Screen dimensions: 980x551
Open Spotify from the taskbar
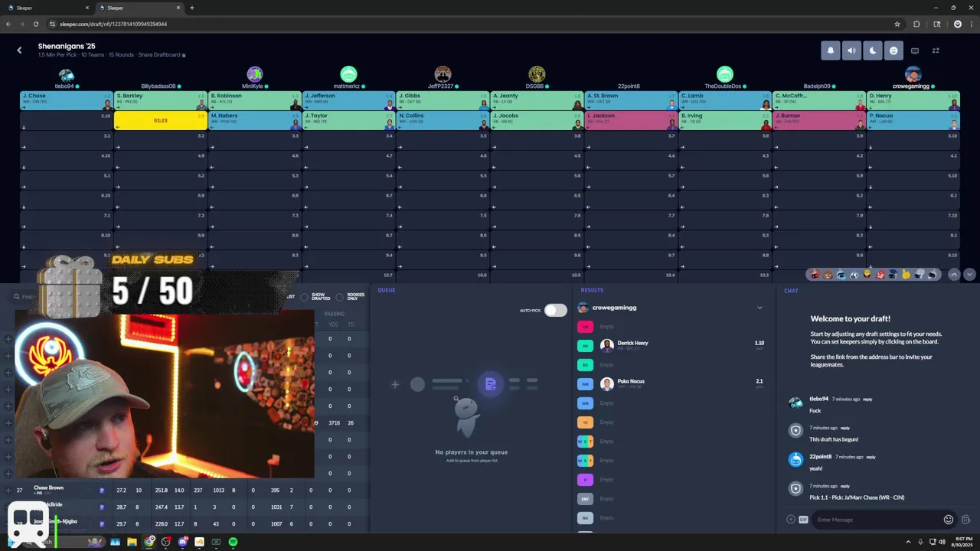tap(233, 542)
